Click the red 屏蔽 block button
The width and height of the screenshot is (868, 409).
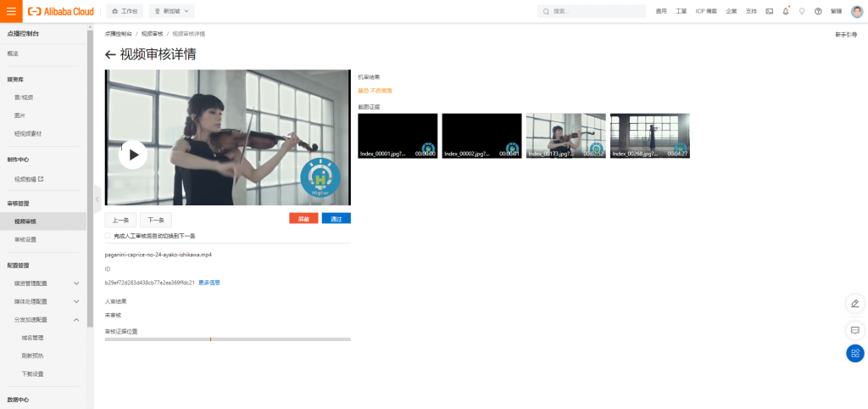pyautogui.click(x=303, y=218)
